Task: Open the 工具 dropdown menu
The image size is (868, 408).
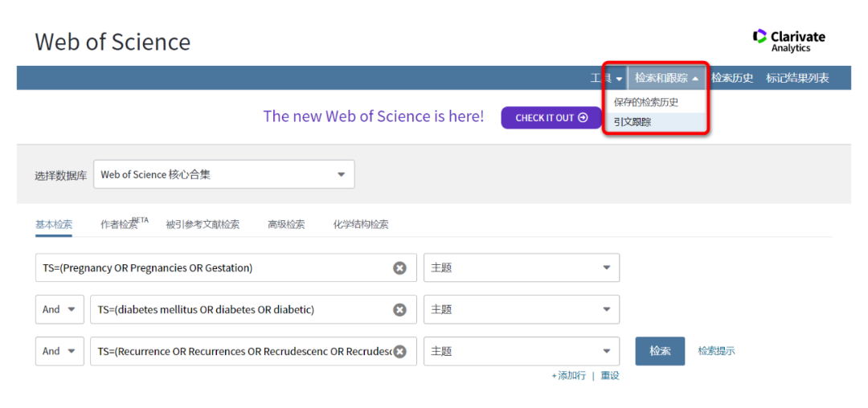Action: click(607, 79)
